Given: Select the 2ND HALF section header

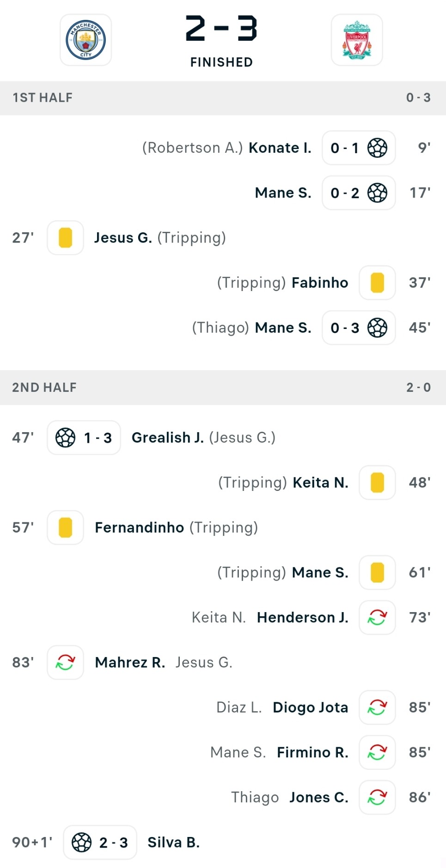Looking at the screenshot, I should (x=223, y=387).
